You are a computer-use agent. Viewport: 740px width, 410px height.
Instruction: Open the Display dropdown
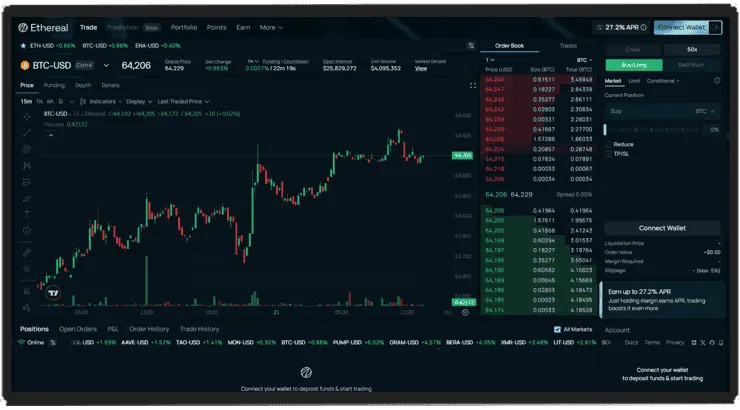[x=139, y=101]
